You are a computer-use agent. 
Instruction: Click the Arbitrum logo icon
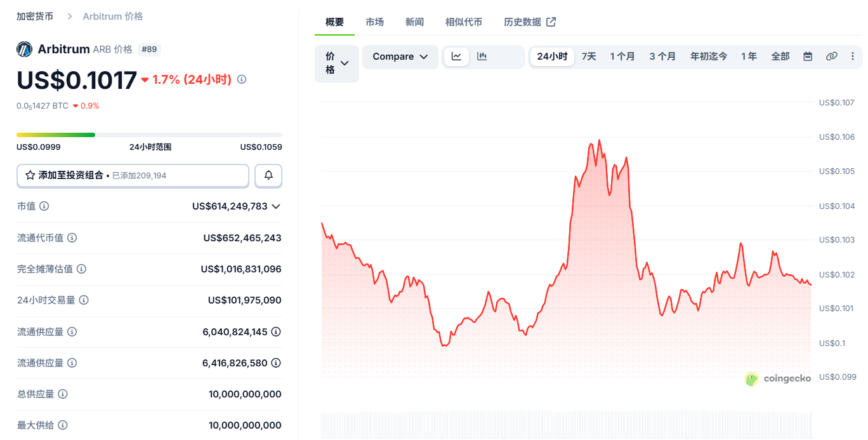click(x=25, y=50)
